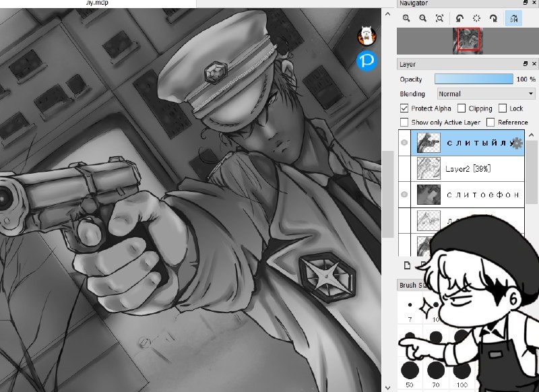This screenshot has height=392, width=539.
Task: Click the layer Opacity slider
Action: [x=474, y=79]
